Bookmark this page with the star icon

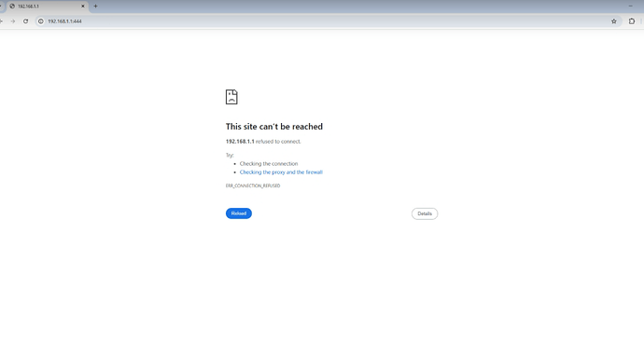pos(613,21)
